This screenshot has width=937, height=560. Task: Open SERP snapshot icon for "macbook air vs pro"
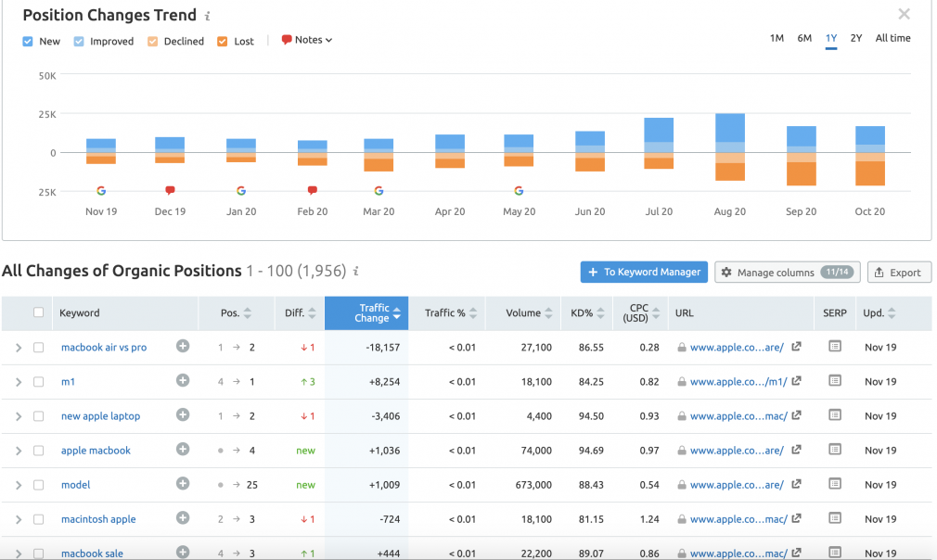point(835,346)
